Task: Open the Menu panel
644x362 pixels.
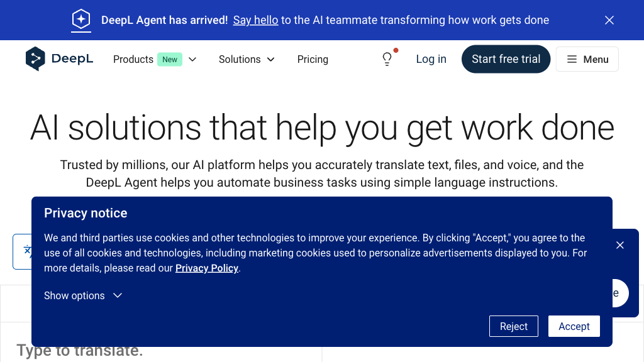Action: click(587, 58)
